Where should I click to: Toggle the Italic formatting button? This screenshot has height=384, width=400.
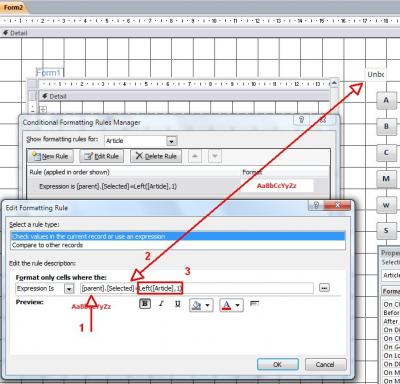point(162,304)
